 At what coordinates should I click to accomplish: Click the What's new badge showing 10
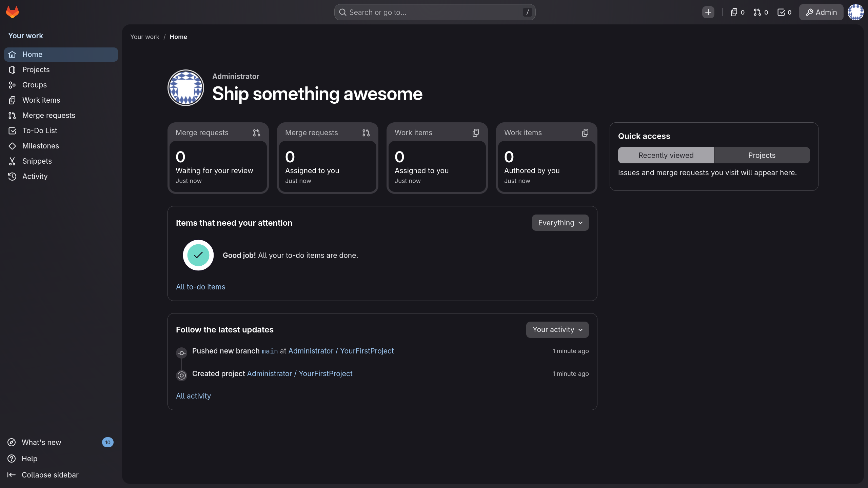(108, 442)
